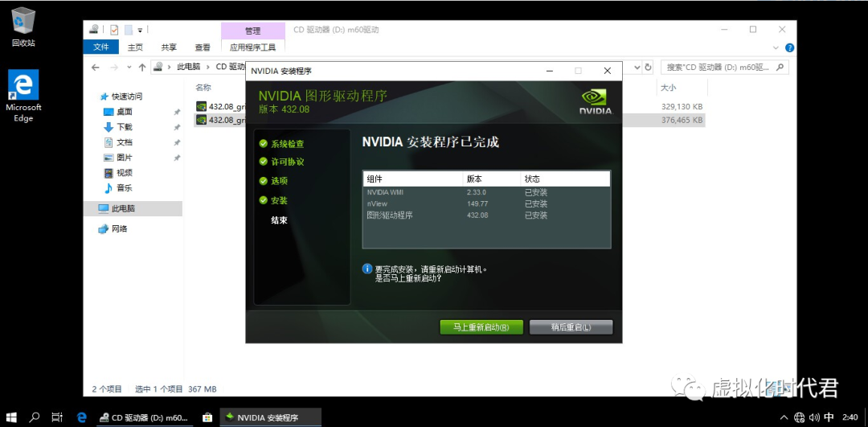Show hidden system tray icons chevron
This screenshot has width=868, height=427.
point(784,417)
